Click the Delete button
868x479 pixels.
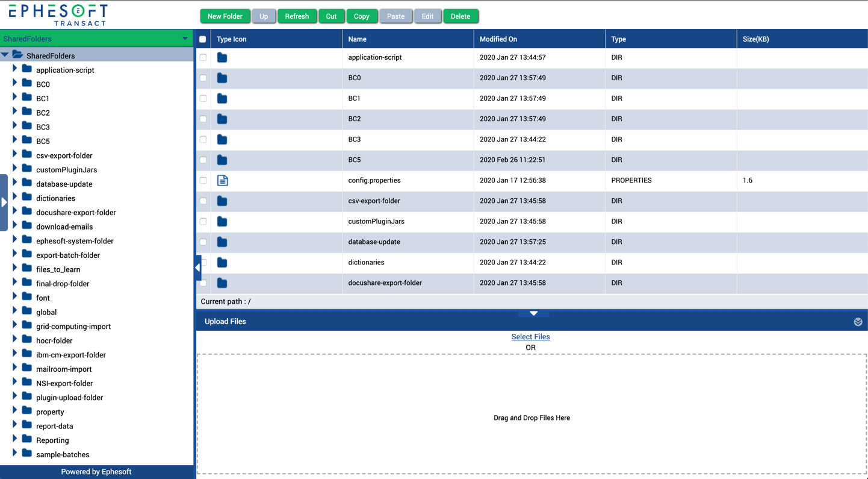tap(460, 16)
